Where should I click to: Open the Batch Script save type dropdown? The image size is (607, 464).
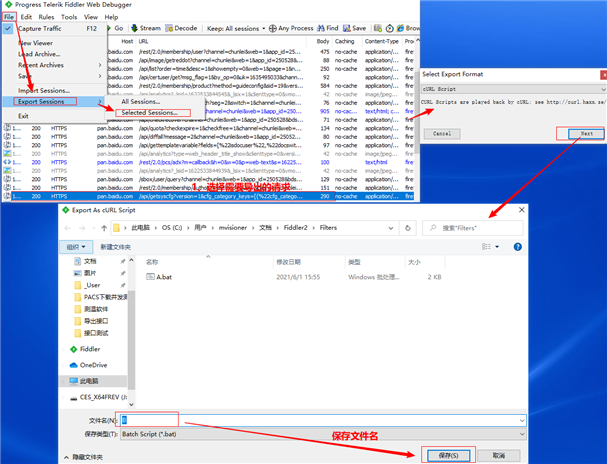pos(323,434)
